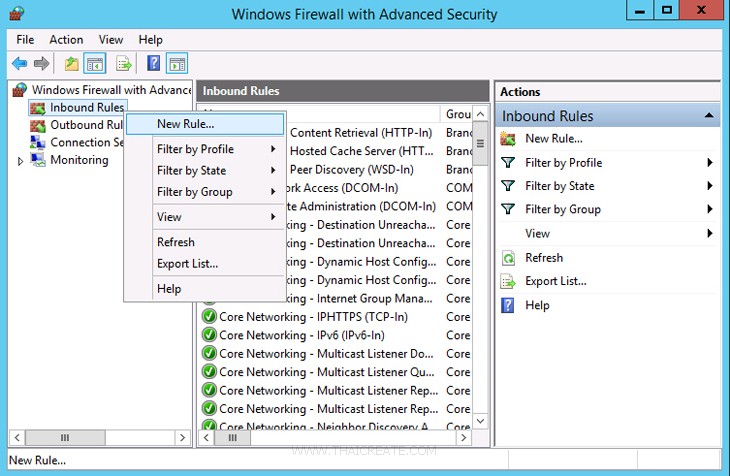Open Filter by Profile submenu arrow in Actions
This screenshot has height=476, width=730.
[710, 162]
